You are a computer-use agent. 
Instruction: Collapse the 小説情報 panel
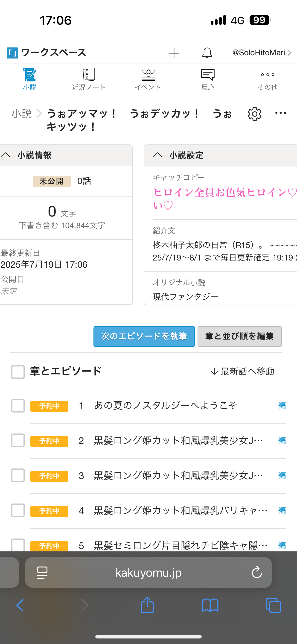point(6,155)
